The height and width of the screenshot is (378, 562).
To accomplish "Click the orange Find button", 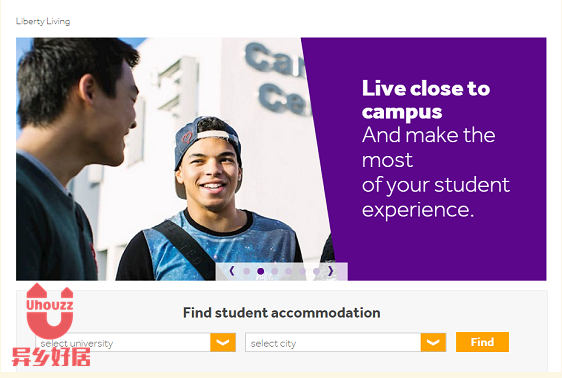I will click(x=482, y=342).
